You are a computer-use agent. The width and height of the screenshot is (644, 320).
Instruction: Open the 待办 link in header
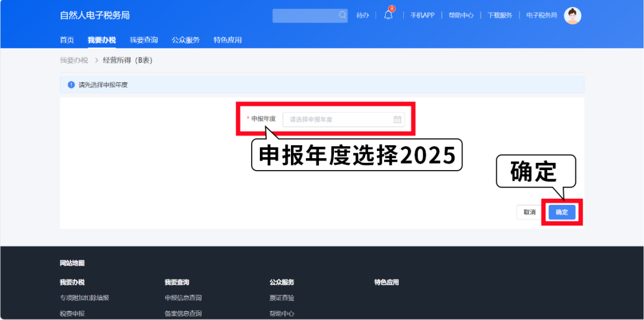pos(363,15)
